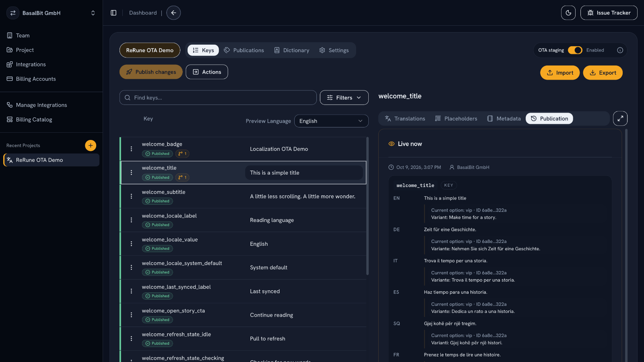This screenshot has height=362, width=644.
Task: Expand the key detail panel fullscreen
Action: [x=620, y=118]
